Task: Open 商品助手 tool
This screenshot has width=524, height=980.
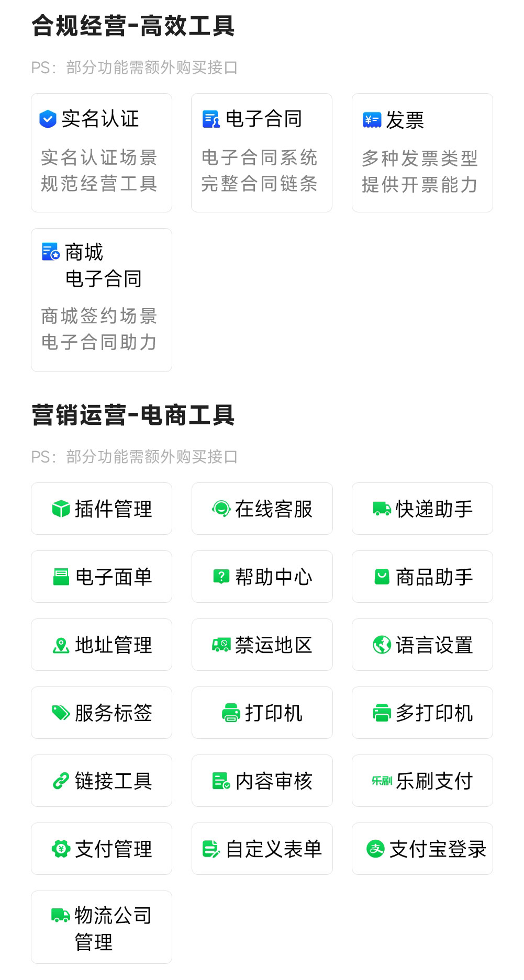Action: point(422,577)
